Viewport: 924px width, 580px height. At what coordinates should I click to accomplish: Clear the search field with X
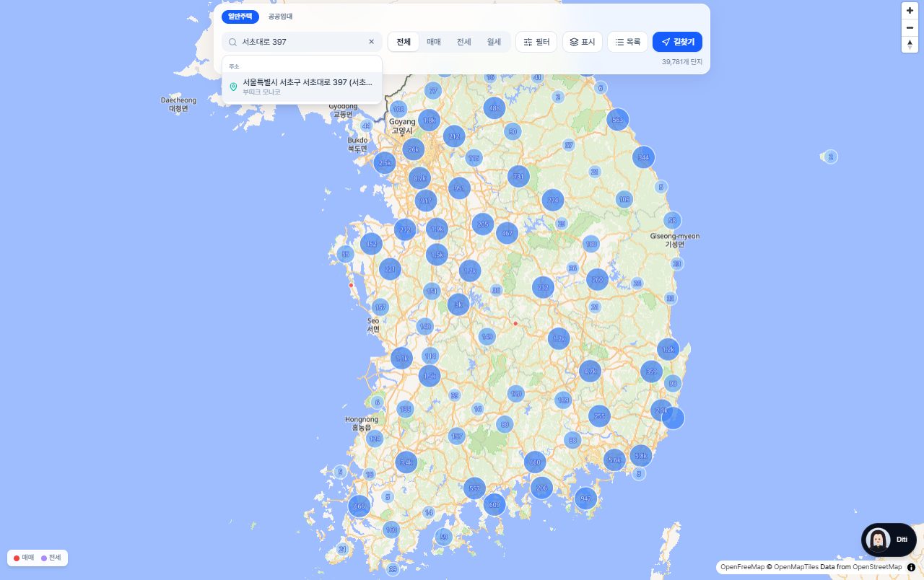[x=372, y=42]
